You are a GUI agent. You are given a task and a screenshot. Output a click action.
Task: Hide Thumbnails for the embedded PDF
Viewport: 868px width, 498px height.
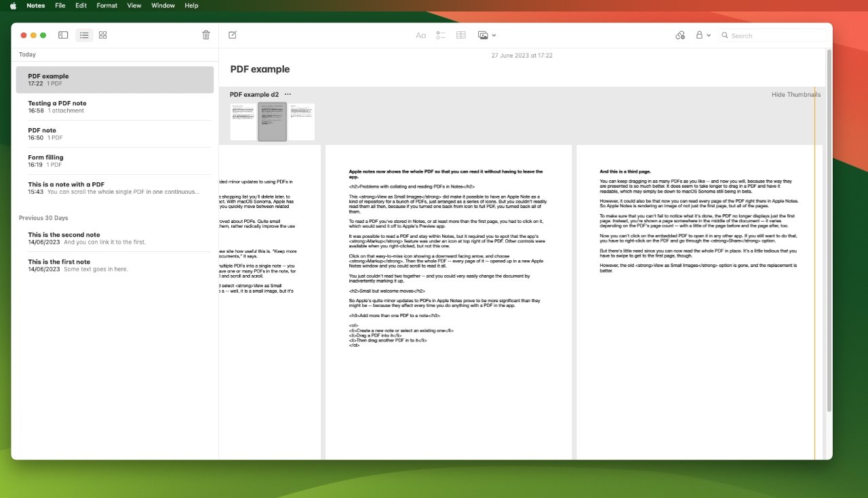pos(795,94)
